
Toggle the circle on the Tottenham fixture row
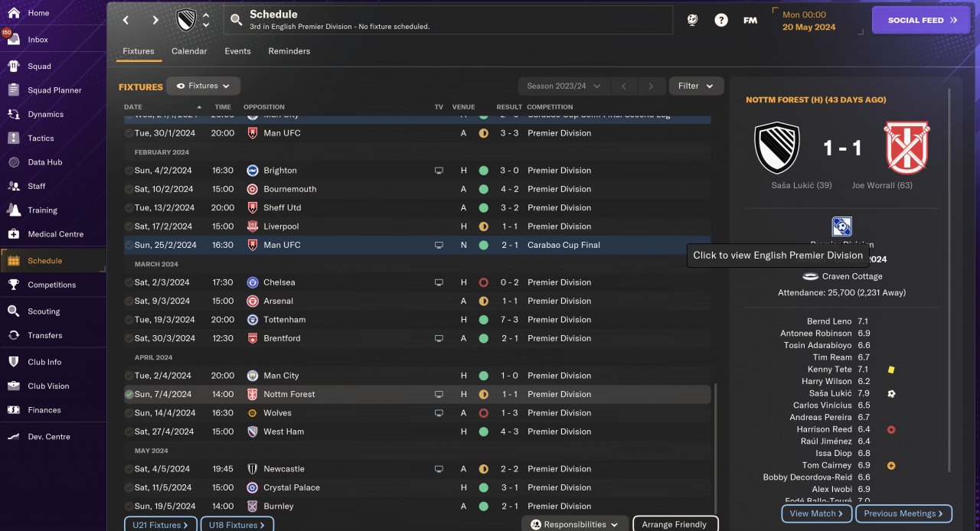(x=129, y=320)
